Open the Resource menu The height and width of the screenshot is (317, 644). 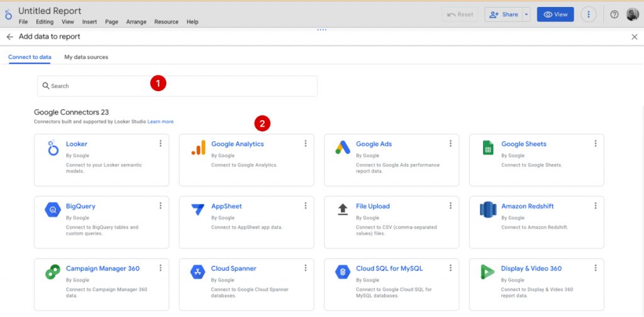tap(166, 22)
